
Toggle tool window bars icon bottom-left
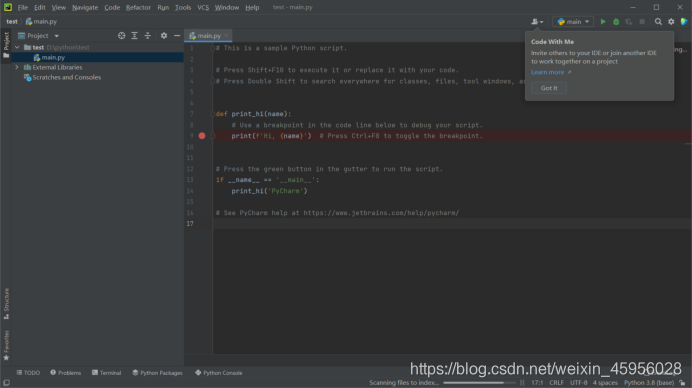click(6, 383)
